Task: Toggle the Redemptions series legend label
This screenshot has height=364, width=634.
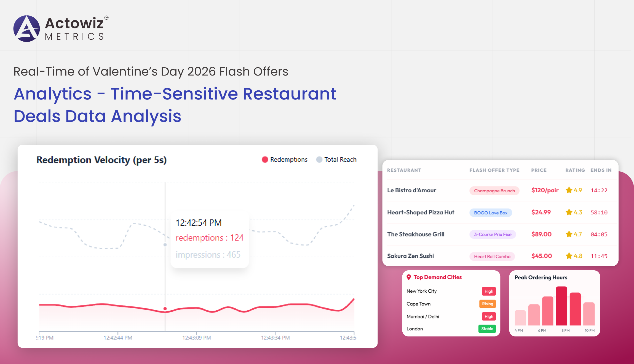Action: coord(289,160)
